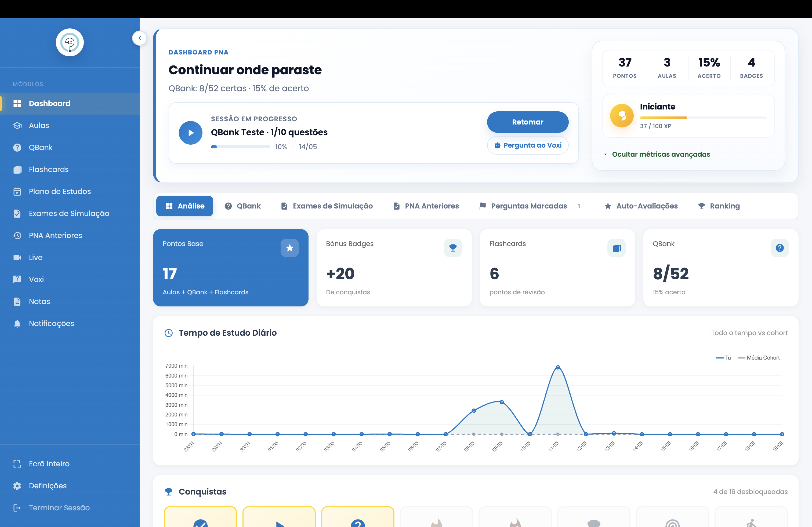812x527 pixels.
Task: Click the Iniciante level badge icon
Action: pos(622,116)
